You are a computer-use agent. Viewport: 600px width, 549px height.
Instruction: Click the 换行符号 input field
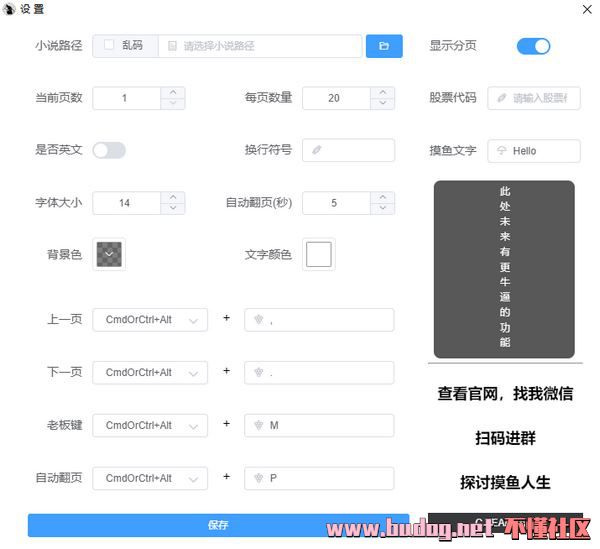pyautogui.click(x=348, y=150)
